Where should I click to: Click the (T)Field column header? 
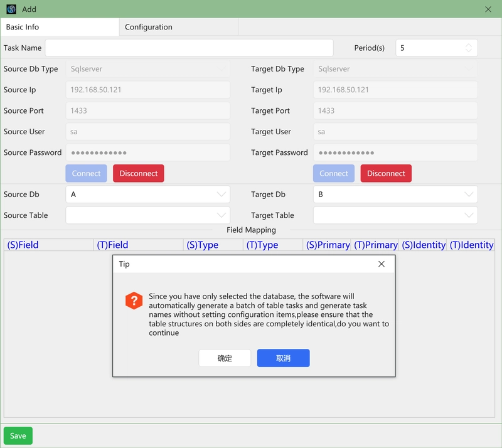[x=138, y=245]
